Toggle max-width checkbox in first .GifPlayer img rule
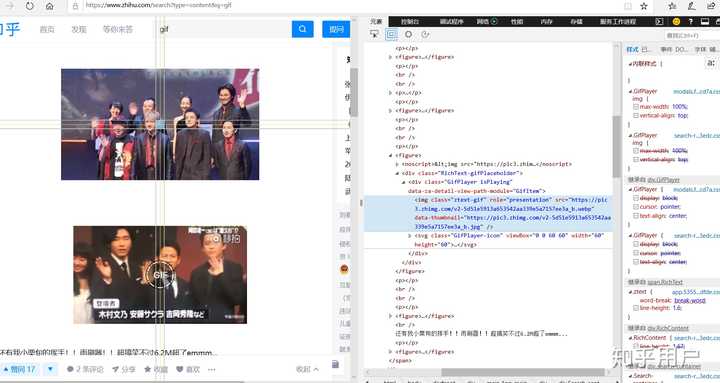The width and height of the screenshot is (720, 383). 636,107
